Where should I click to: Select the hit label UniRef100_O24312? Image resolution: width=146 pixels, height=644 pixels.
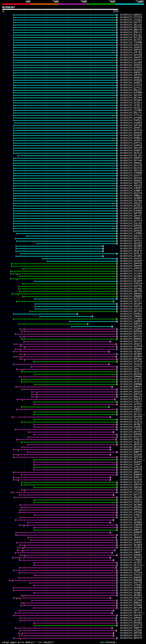click(131, 88)
